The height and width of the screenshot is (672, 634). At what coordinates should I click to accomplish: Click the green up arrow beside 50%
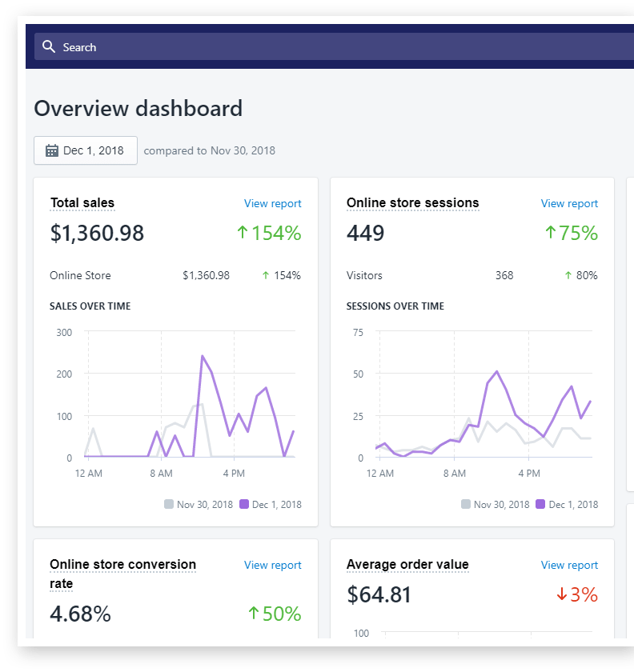(x=254, y=614)
